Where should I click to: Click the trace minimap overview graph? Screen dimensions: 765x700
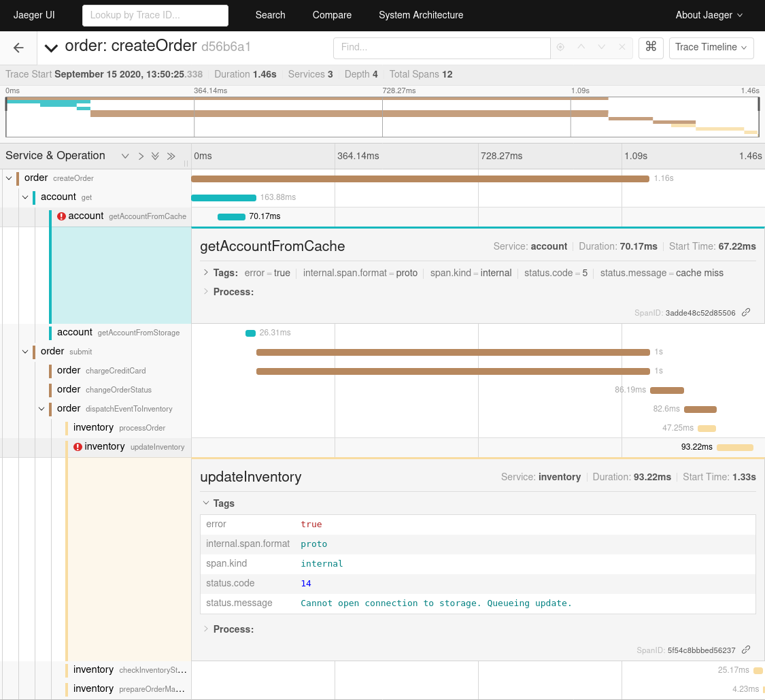pyautogui.click(x=382, y=117)
